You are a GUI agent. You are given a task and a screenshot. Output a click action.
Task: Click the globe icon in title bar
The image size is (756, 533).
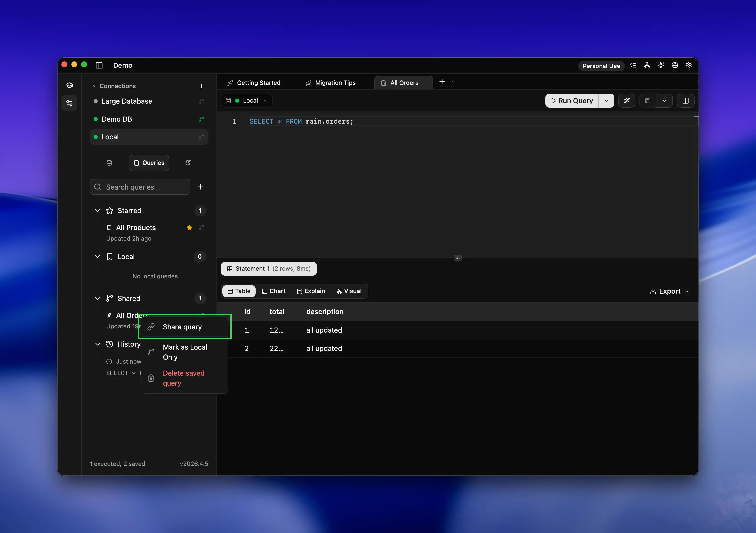[675, 65]
